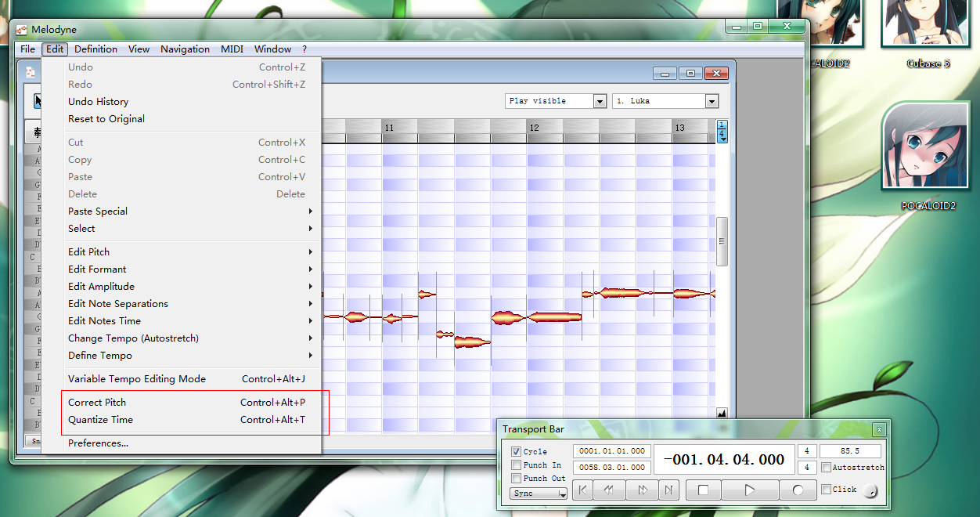Screen dimensions: 980x517
Task: Enable the Punch In checkbox
Action: (x=516, y=465)
